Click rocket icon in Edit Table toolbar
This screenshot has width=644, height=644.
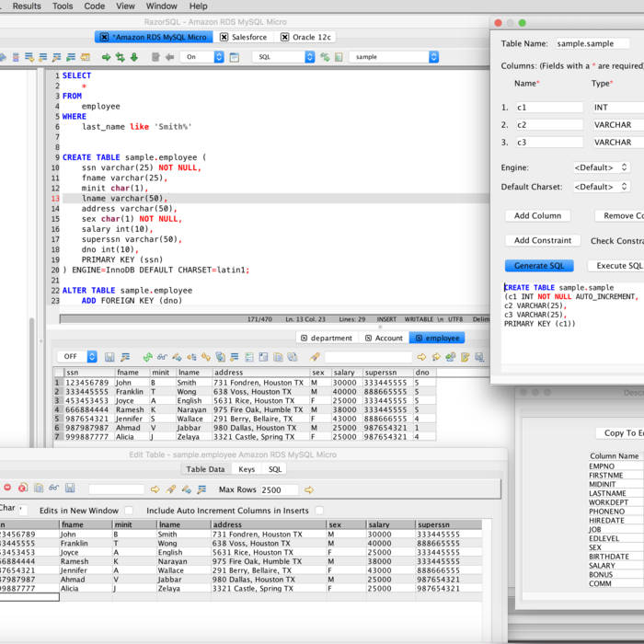pos(171,489)
